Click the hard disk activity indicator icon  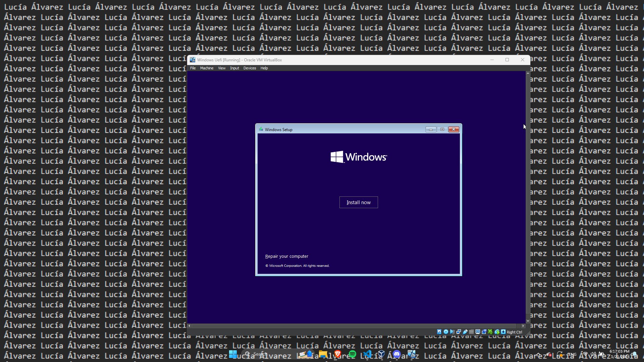click(439, 332)
